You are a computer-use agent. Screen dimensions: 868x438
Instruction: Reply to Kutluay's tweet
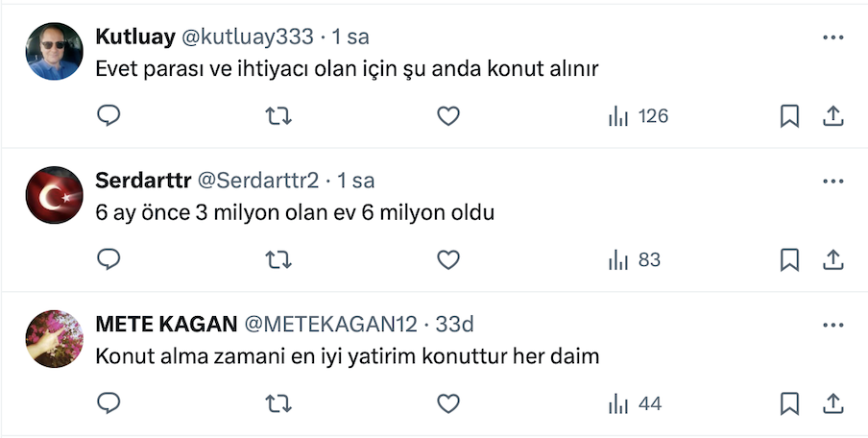click(x=109, y=116)
